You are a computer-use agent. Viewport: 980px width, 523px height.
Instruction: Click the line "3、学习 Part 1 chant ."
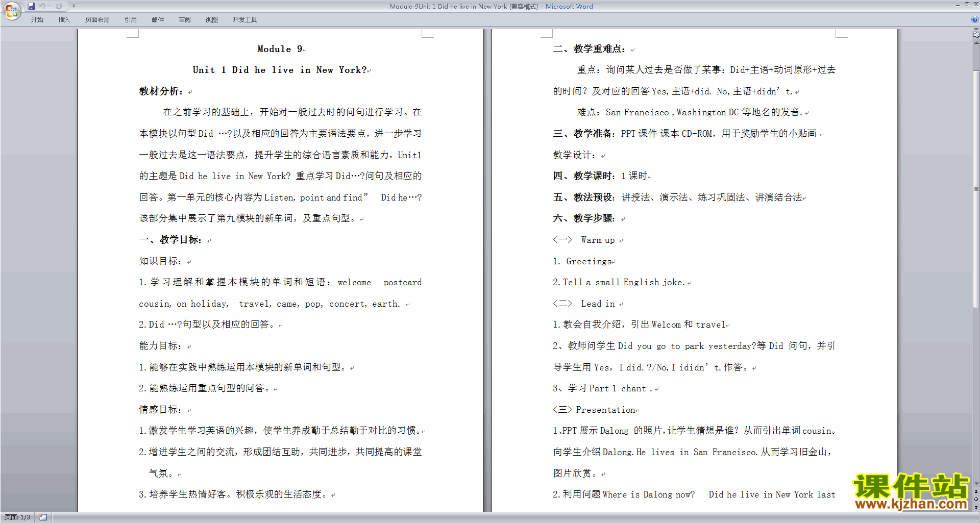[602, 388]
